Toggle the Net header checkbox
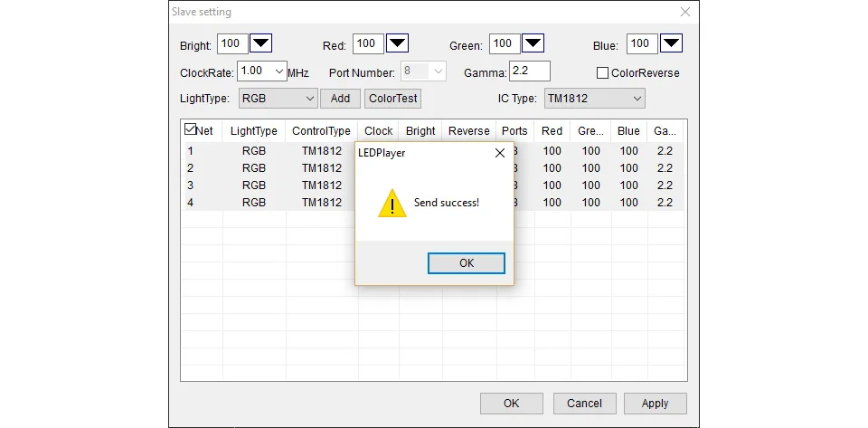The image size is (868, 428). coord(190,129)
